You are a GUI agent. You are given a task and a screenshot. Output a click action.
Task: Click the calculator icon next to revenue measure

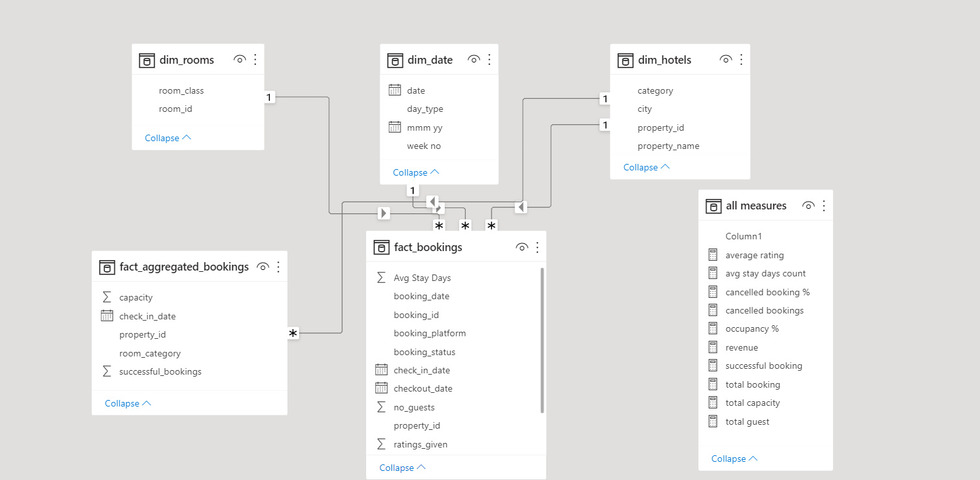tap(713, 347)
